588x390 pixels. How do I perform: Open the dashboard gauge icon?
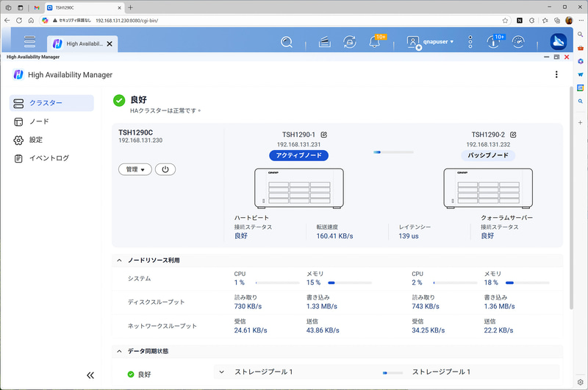(519, 42)
